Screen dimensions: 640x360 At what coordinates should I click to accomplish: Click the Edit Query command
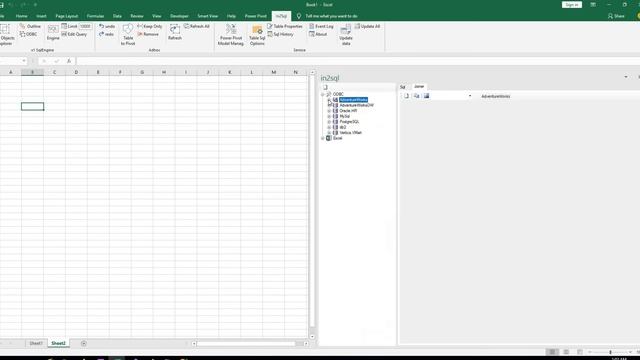pos(74,34)
